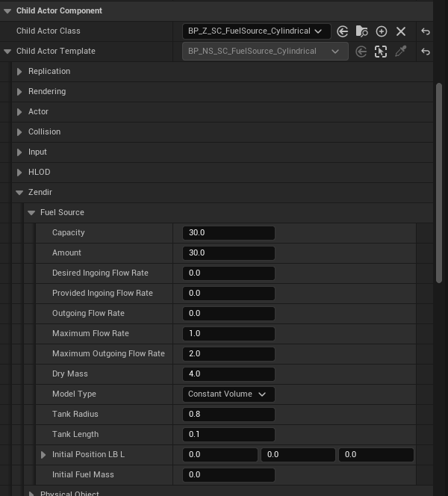448x496 pixels.
Task: Collapse the Child Actor Component header
Action: [x=7, y=11]
